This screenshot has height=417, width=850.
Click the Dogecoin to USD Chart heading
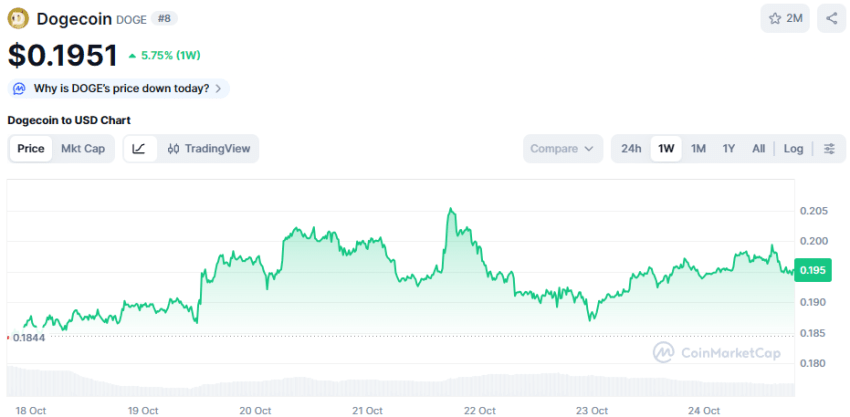click(69, 120)
